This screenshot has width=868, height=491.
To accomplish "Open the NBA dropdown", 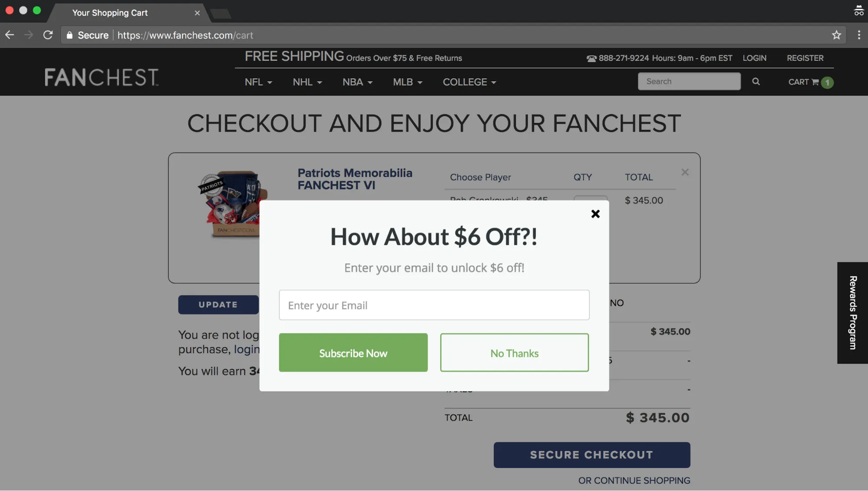I will (x=356, y=82).
